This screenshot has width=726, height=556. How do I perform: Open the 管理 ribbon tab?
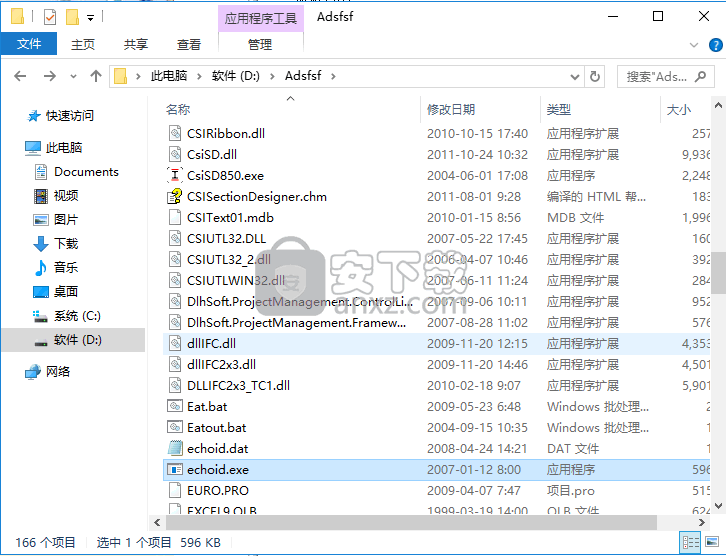tap(260, 44)
